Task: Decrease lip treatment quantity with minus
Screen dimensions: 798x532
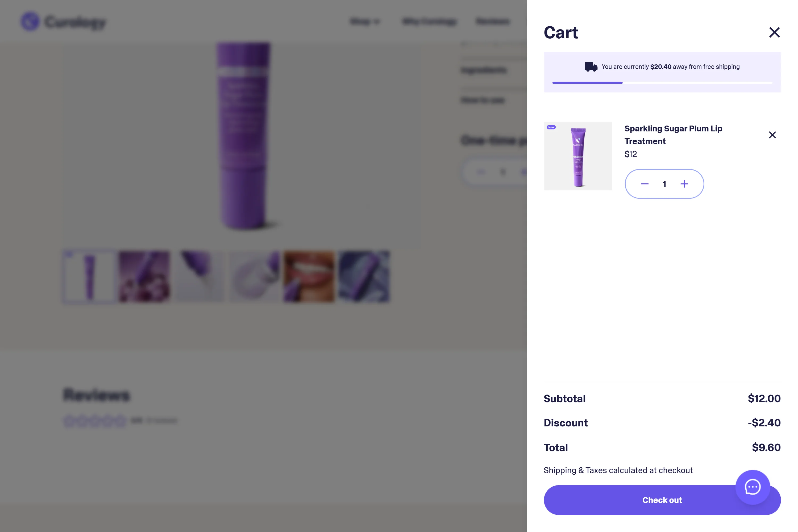Action: coord(644,184)
